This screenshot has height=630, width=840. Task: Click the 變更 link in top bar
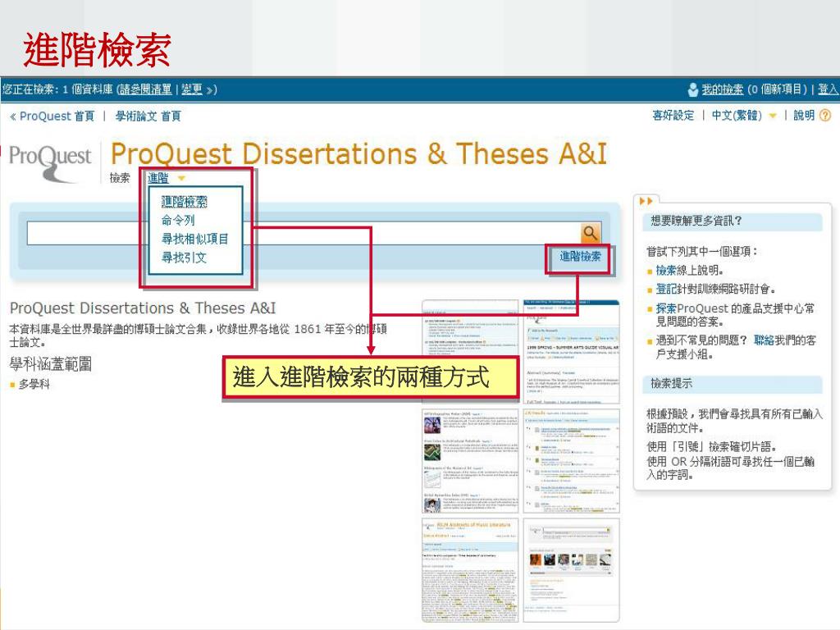coord(192,89)
